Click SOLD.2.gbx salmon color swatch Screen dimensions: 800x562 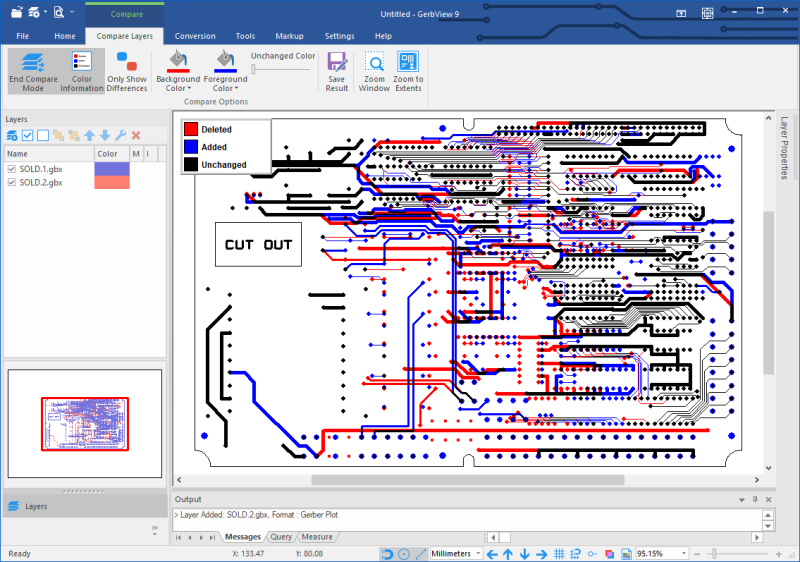tap(112, 182)
